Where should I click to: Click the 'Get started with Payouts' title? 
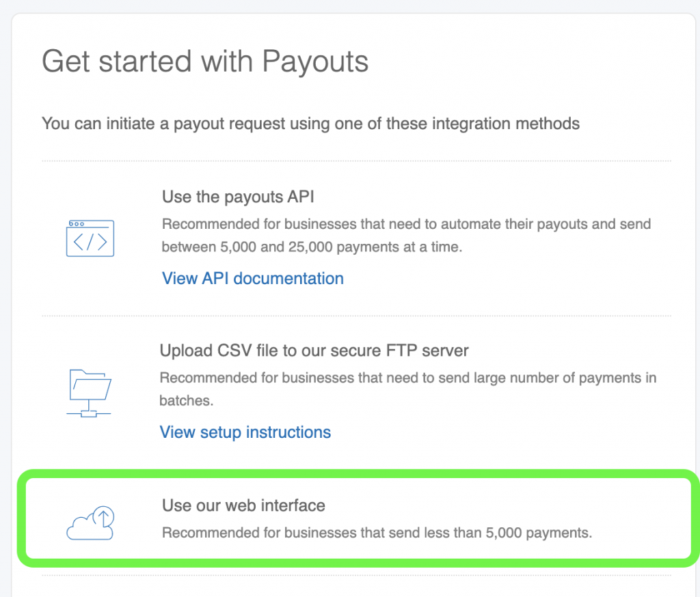205,61
